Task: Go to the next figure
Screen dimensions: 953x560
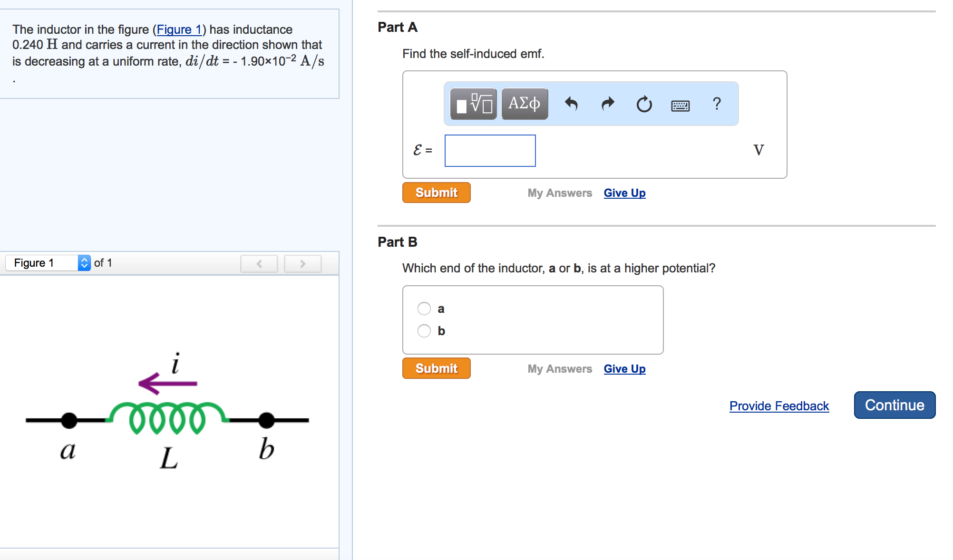Action: 302,263
